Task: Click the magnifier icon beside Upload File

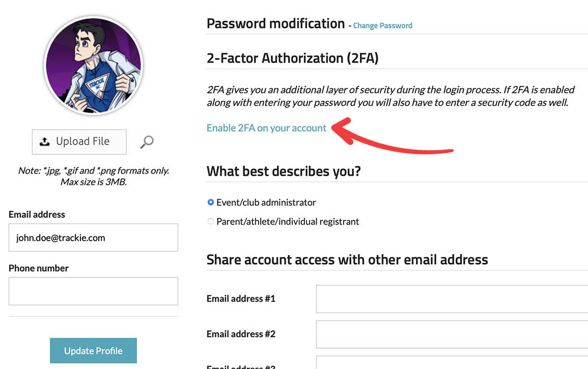Action: click(147, 142)
